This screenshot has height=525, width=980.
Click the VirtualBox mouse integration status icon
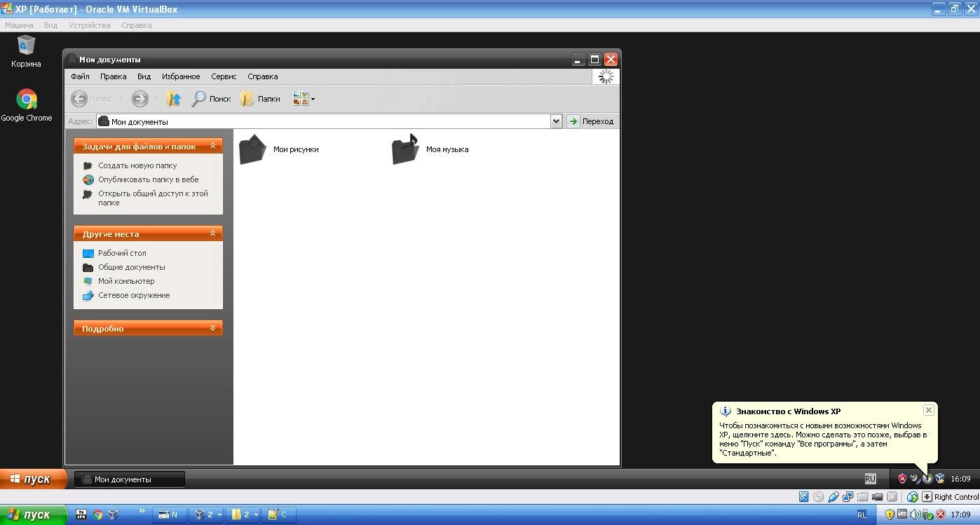pos(913,496)
